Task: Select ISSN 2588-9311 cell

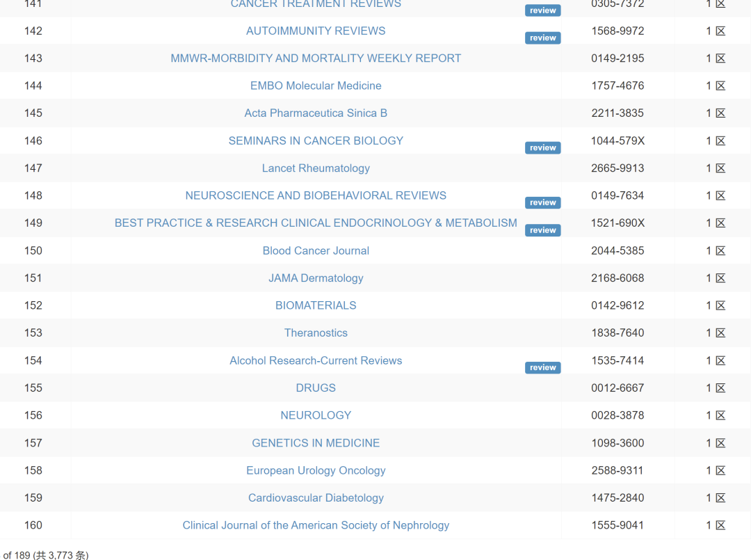Action: click(617, 470)
